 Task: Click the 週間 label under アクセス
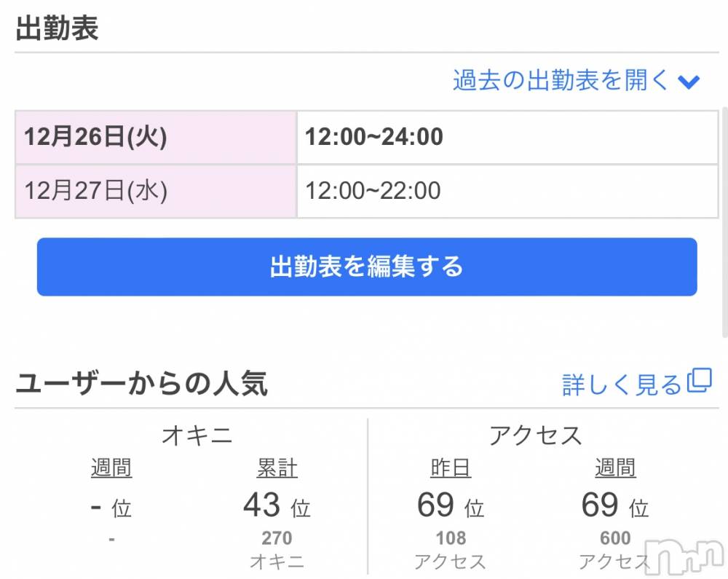(615, 468)
